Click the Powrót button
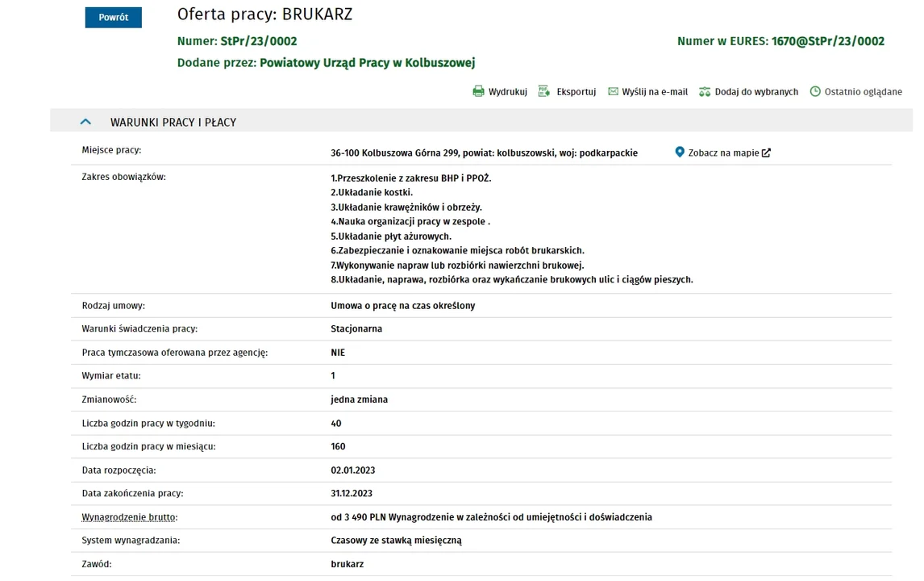The height and width of the screenshot is (581, 924). click(x=113, y=17)
